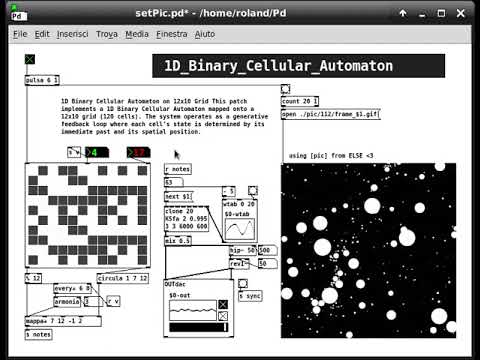
Task: Select the armonia object
Action: pos(67,302)
